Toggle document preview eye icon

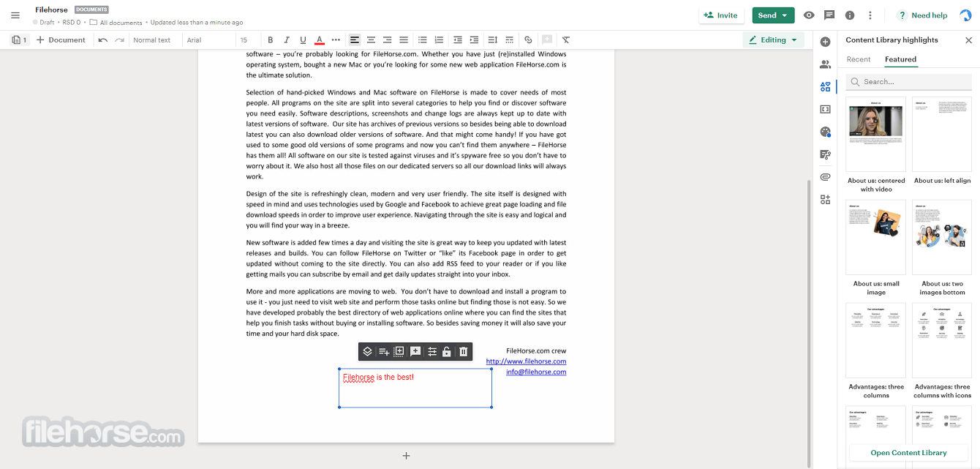(809, 15)
